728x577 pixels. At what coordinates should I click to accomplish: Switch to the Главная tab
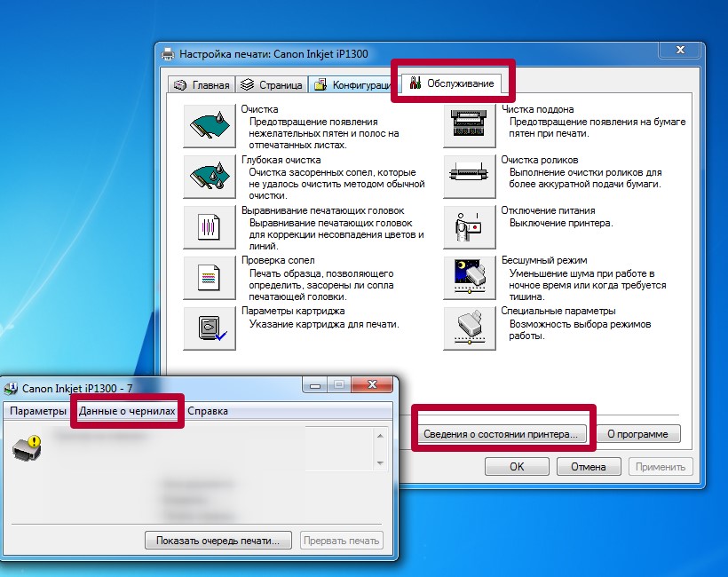202,85
